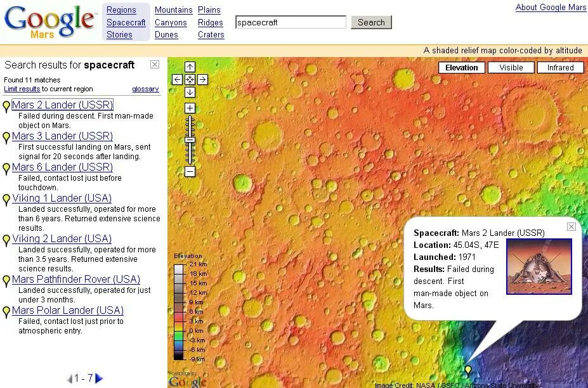Click the pin icon next to Mars 6 Lander
Screen dimensions: 588x388
[6, 169]
